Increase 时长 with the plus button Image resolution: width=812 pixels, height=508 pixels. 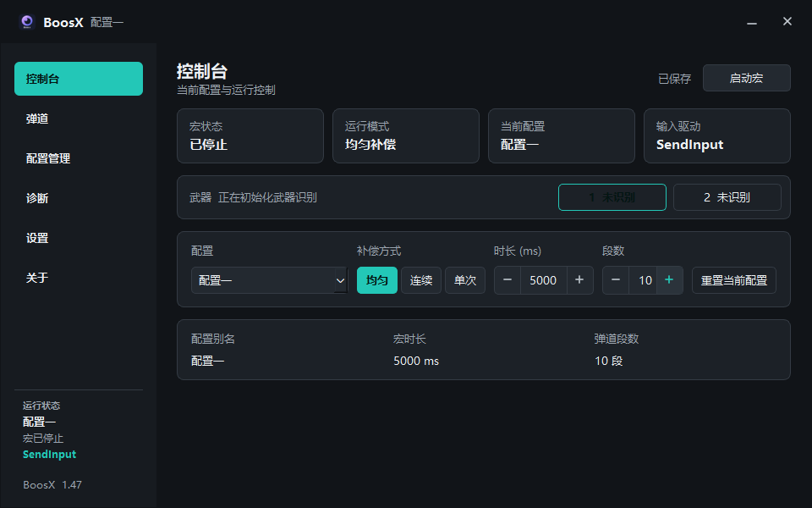click(579, 280)
